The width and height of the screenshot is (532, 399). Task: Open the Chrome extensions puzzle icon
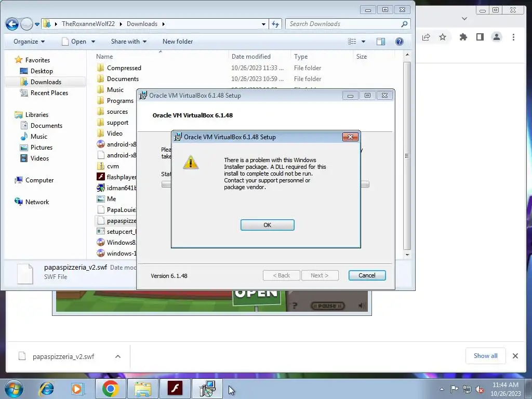463,37
